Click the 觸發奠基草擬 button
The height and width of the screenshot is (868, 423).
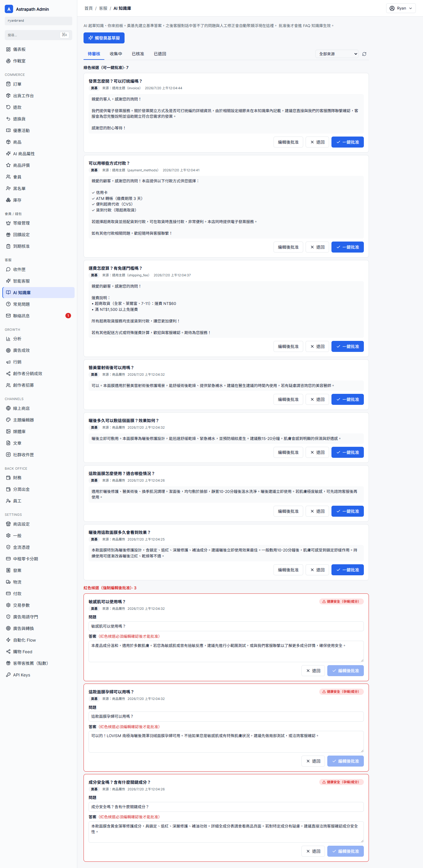point(104,38)
